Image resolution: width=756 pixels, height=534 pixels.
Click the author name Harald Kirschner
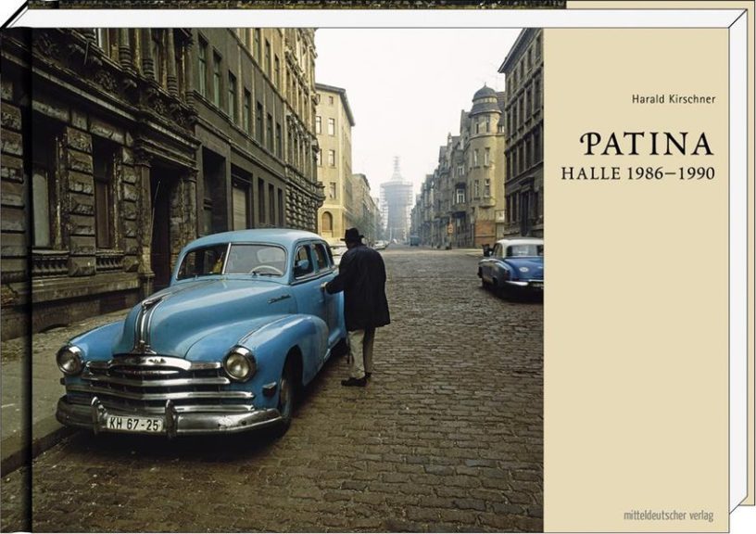point(673,99)
